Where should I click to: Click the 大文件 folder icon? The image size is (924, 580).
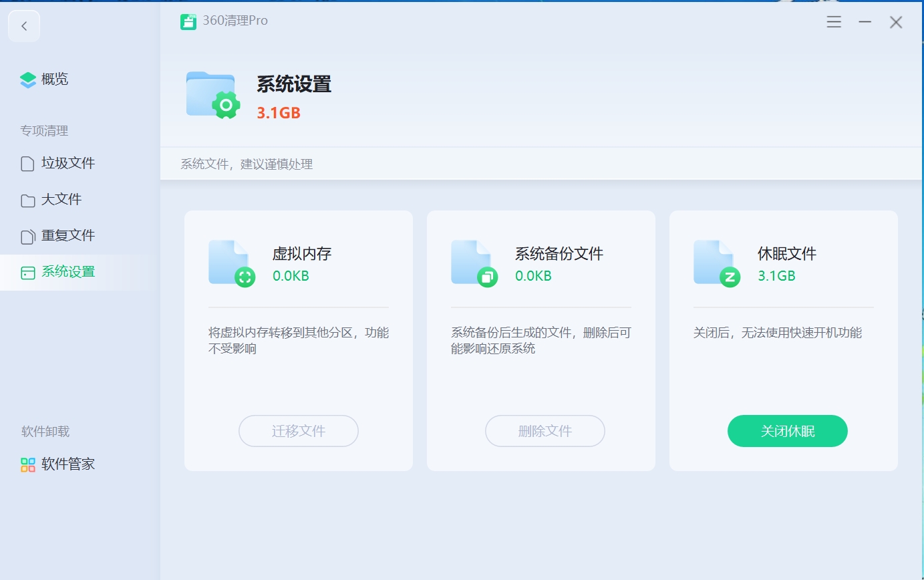point(27,200)
